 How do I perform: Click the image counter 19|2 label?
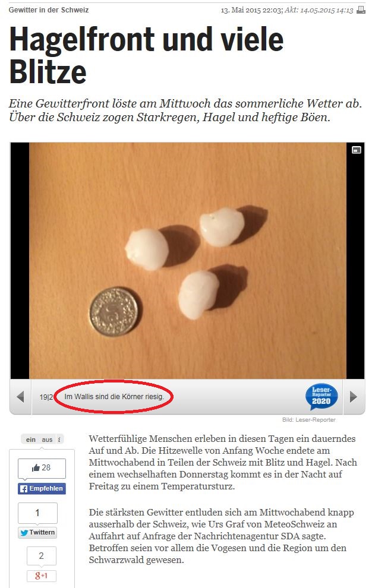pos(46,397)
